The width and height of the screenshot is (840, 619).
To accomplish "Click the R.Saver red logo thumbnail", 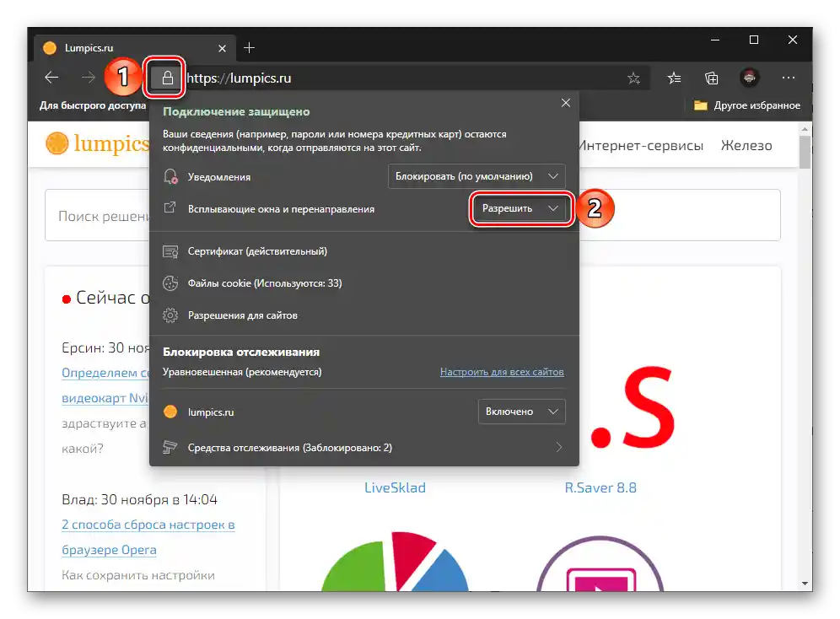I will coord(631,408).
